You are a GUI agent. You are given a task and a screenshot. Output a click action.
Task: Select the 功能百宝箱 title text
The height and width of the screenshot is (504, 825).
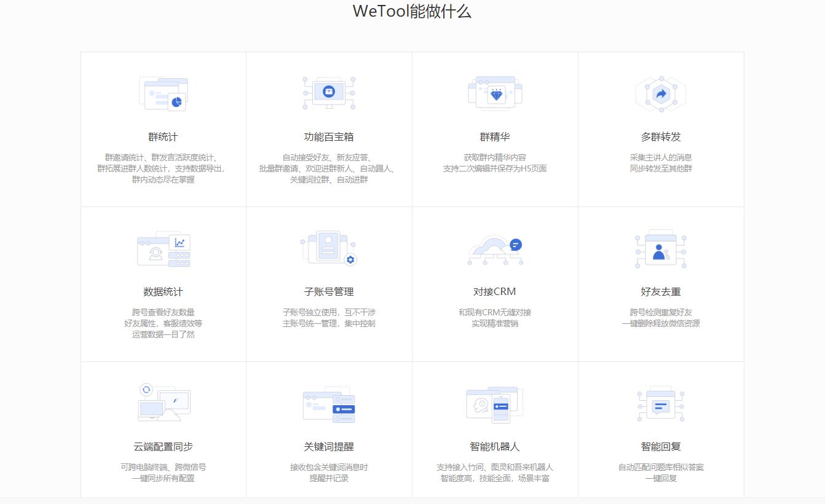point(329,136)
